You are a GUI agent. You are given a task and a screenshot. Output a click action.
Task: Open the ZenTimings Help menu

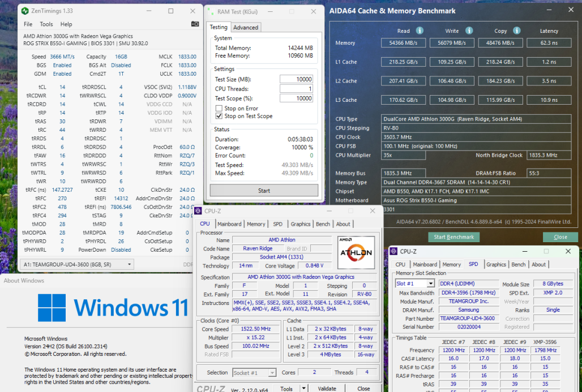click(66, 24)
